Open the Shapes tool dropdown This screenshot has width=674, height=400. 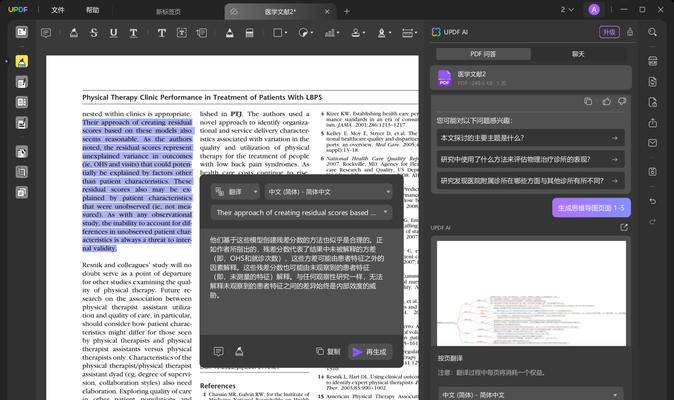click(280, 33)
